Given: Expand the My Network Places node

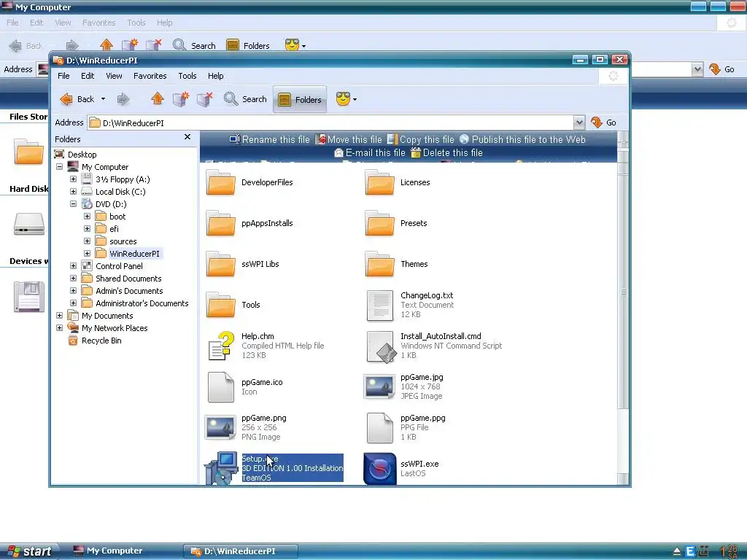Looking at the screenshot, I should (60, 327).
